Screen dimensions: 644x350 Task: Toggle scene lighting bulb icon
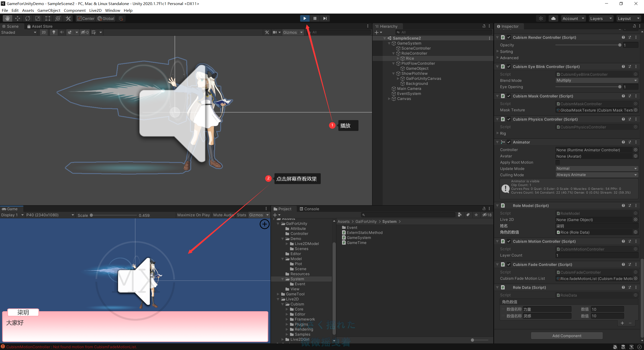pyautogui.click(x=54, y=32)
